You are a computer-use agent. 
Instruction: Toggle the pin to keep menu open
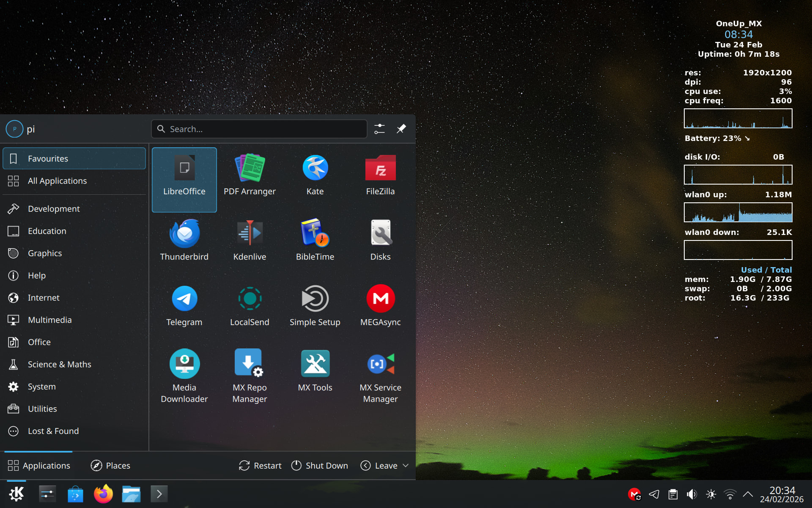pos(401,129)
